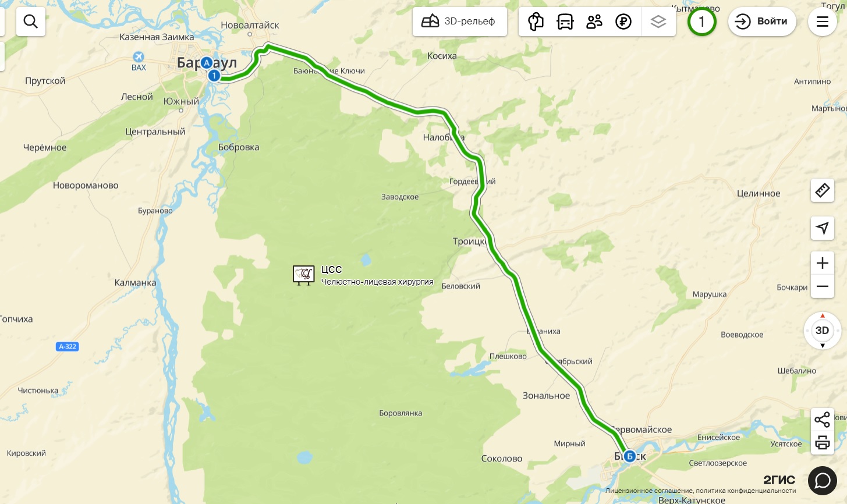Click the green circle number 1

pos(701,22)
